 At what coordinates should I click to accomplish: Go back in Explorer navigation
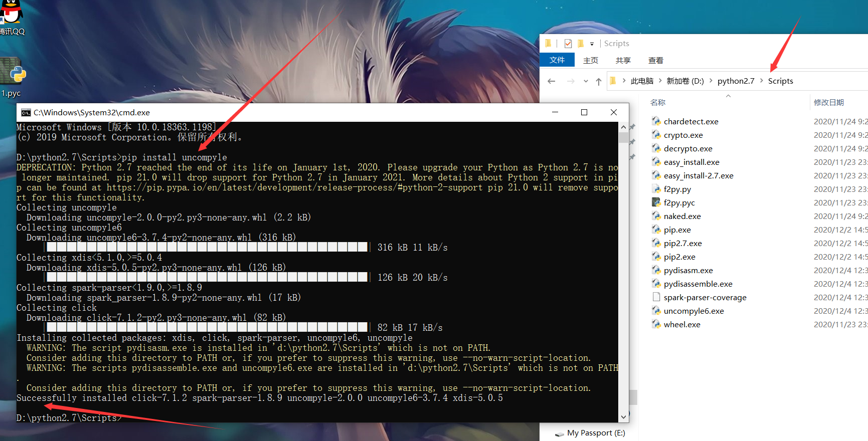[x=552, y=81]
